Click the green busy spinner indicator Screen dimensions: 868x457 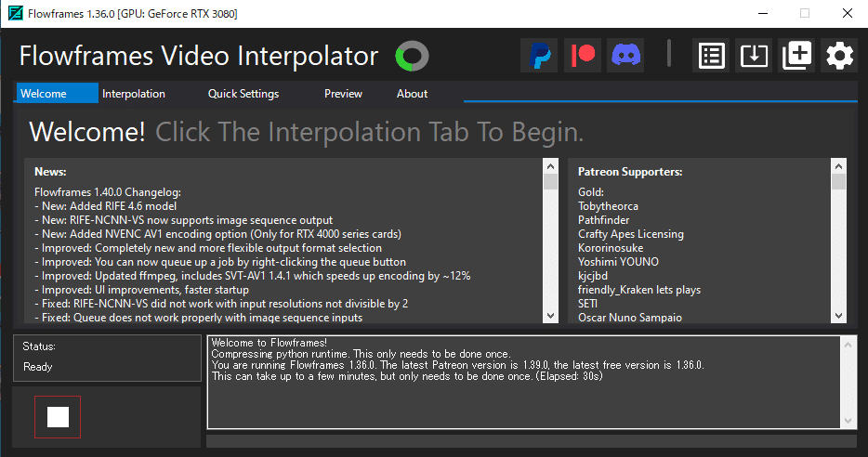412,56
